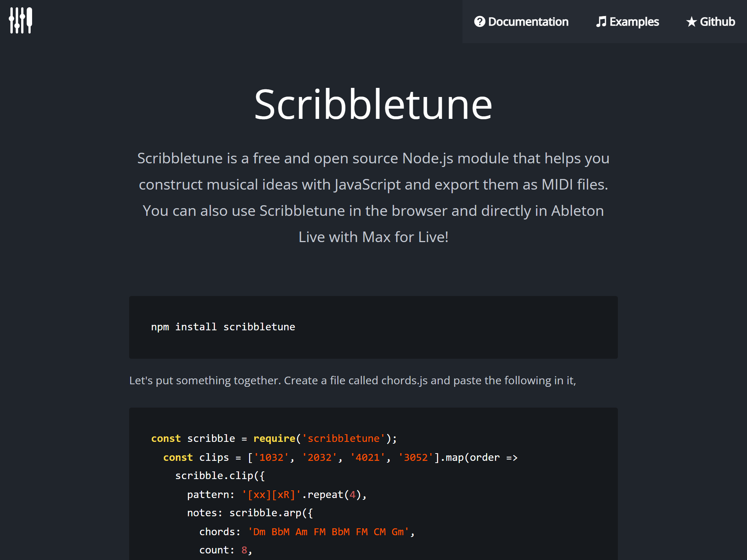Click the 'count: 8,' code line

(226, 550)
